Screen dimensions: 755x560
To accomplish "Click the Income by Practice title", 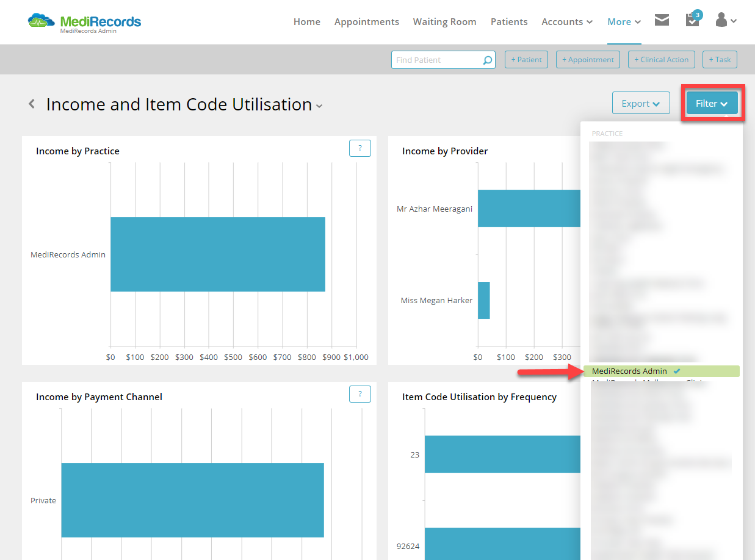I will [78, 151].
